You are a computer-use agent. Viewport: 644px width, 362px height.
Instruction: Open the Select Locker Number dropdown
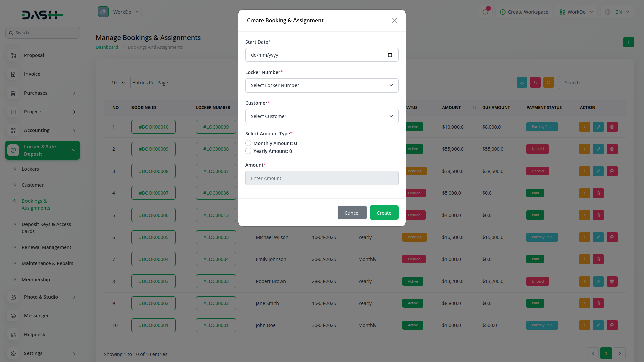tap(322, 85)
